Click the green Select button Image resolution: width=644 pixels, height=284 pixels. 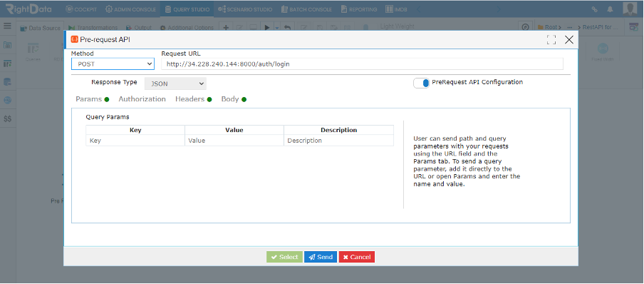285,257
